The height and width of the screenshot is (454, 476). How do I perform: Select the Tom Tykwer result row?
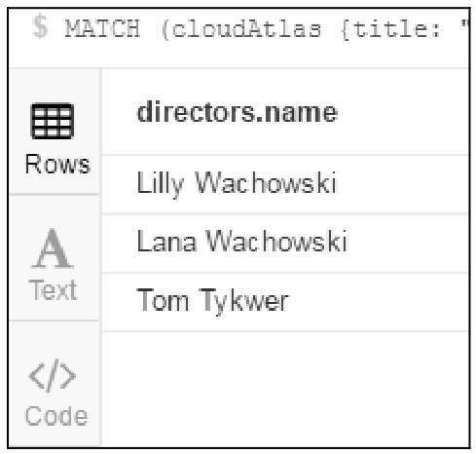click(285, 302)
